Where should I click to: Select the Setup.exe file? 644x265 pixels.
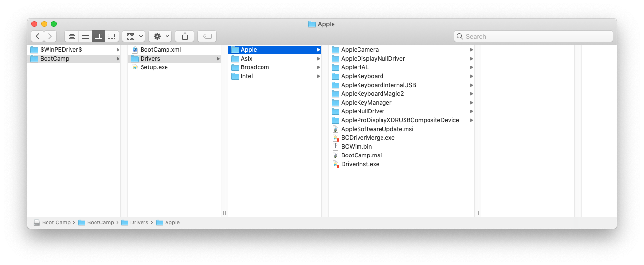(174, 67)
